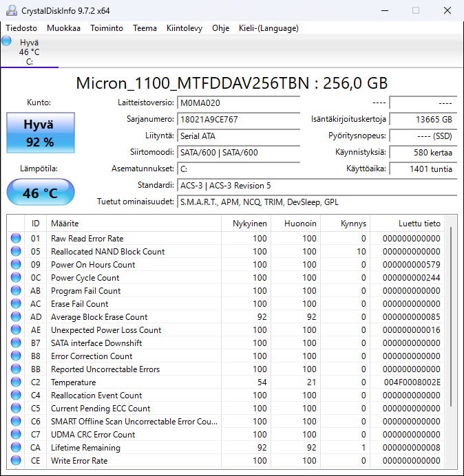Screen dimensions: 464x476
Task: Click the SMART attribute list vertical scrollbar
Action: click(452, 316)
